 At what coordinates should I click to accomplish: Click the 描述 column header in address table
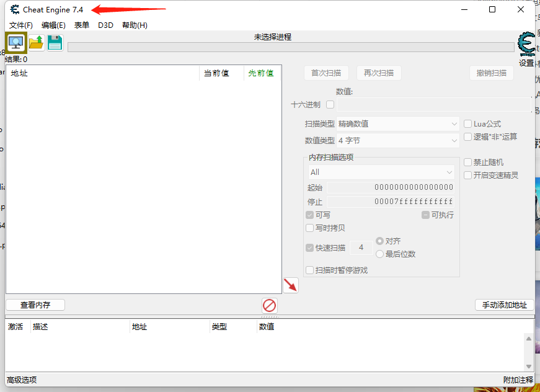(x=80, y=326)
